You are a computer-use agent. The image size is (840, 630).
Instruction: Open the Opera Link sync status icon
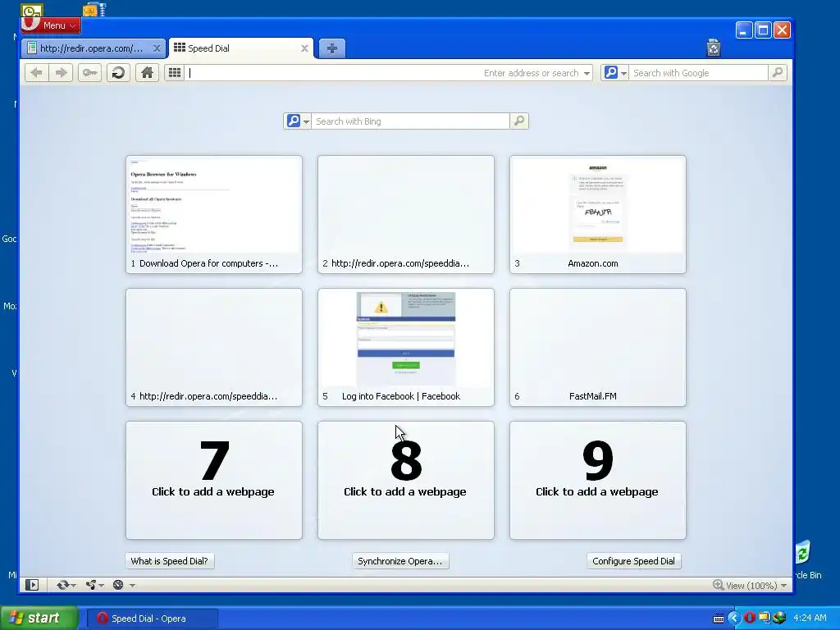click(62, 585)
